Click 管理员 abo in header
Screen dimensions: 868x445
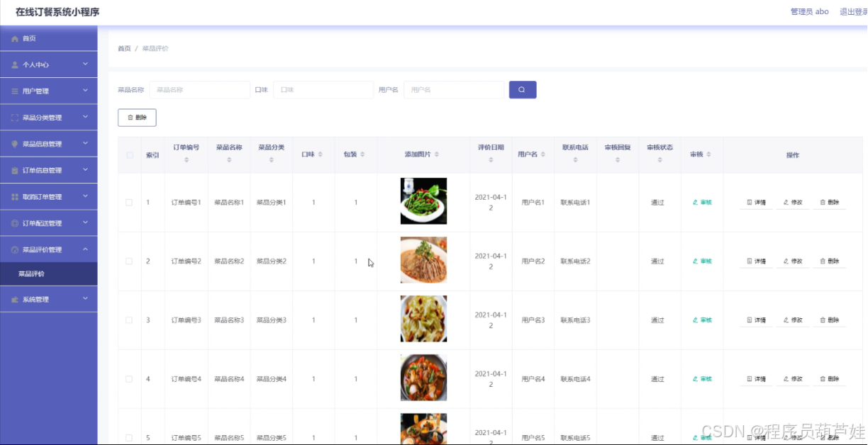point(810,12)
